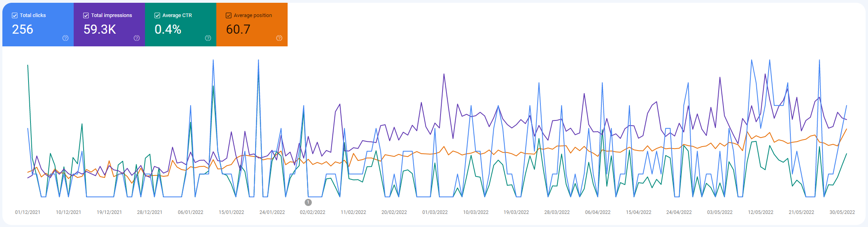Open help icon on Total clicks card

click(65, 38)
